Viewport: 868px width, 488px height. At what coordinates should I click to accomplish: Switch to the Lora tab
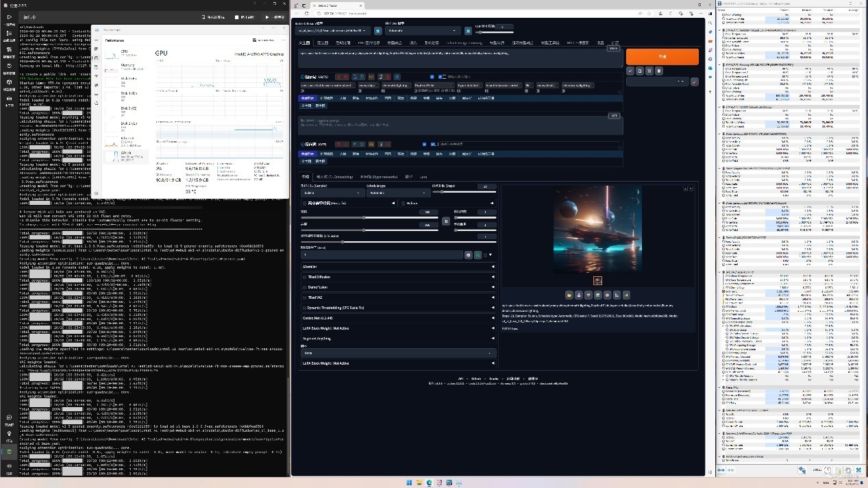click(423, 177)
